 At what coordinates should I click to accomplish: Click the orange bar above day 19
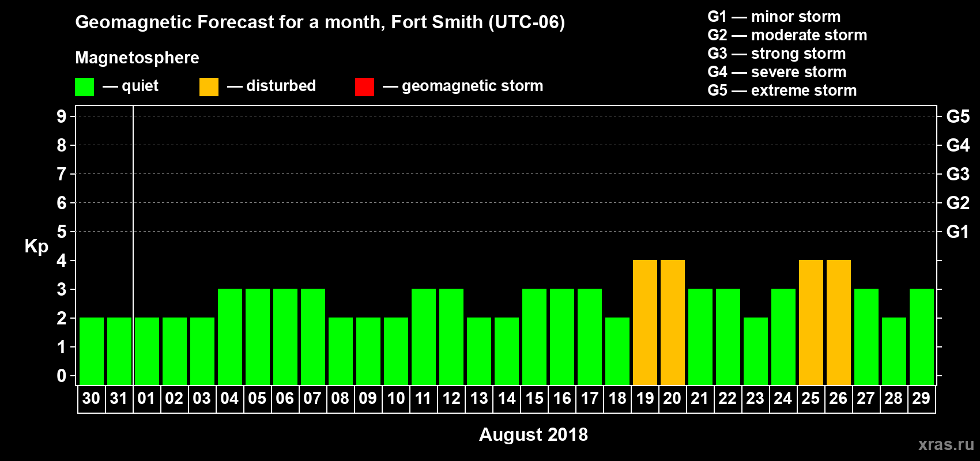(x=645, y=322)
